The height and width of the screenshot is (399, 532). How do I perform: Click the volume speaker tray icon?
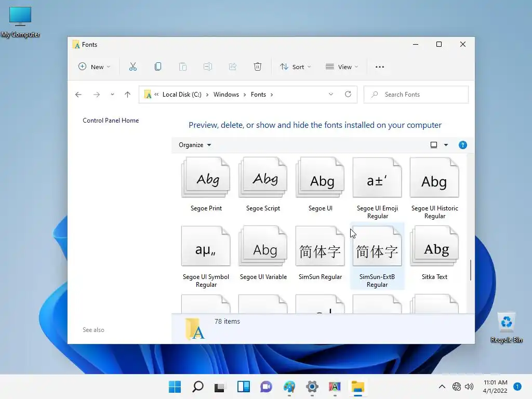coord(469,387)
